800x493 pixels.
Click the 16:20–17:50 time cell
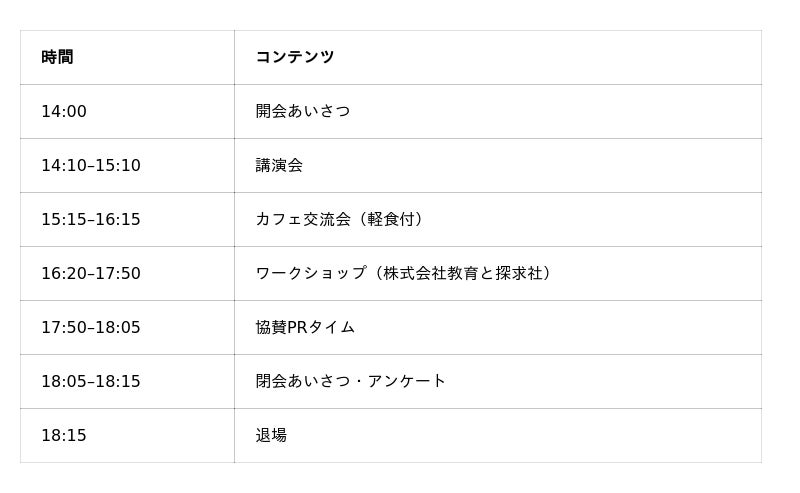click(x=127, y=274)
